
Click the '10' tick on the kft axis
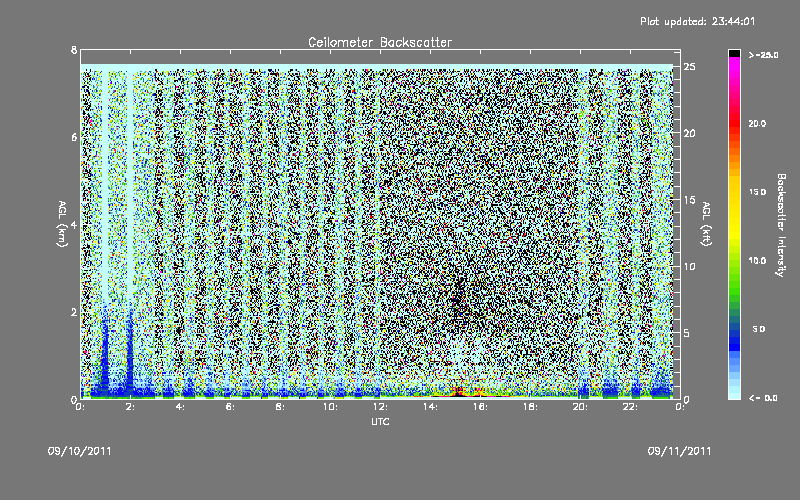pyautogui.click(x=690, y=266)
